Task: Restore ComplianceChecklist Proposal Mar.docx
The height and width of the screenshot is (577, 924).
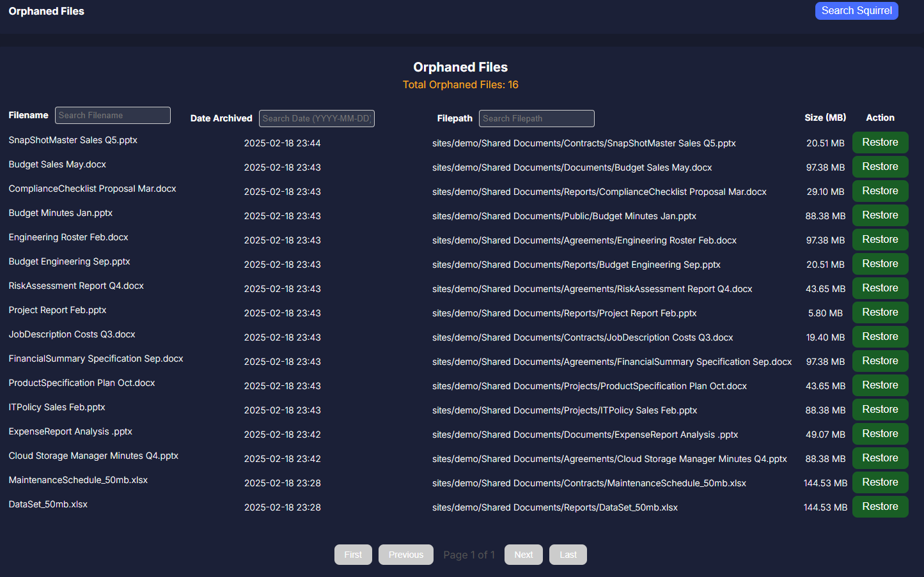Action: [x=880, y=191]
